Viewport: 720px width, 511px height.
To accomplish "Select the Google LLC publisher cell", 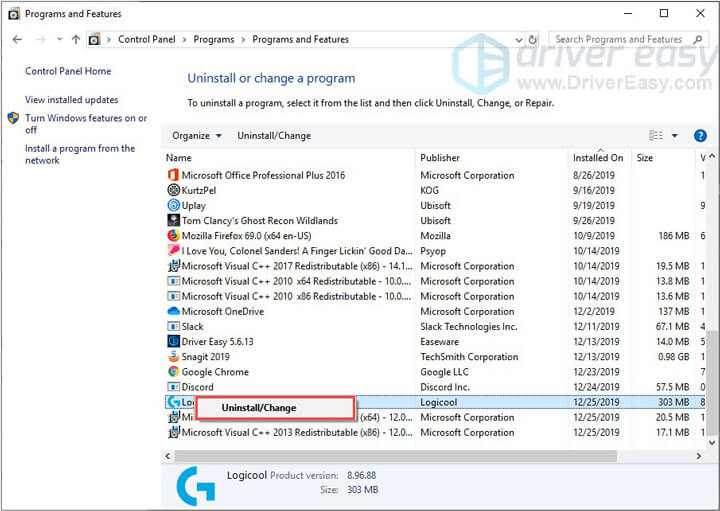I will coord(444,372).
